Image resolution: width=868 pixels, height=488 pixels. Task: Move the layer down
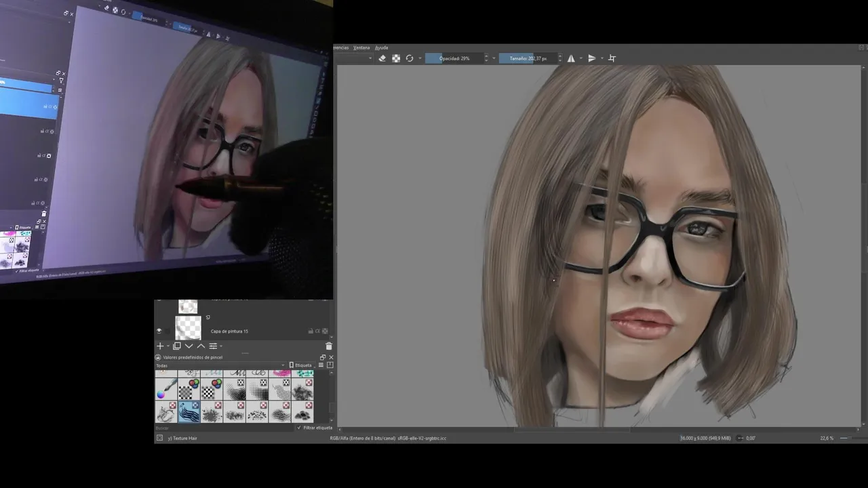[189, 346]
